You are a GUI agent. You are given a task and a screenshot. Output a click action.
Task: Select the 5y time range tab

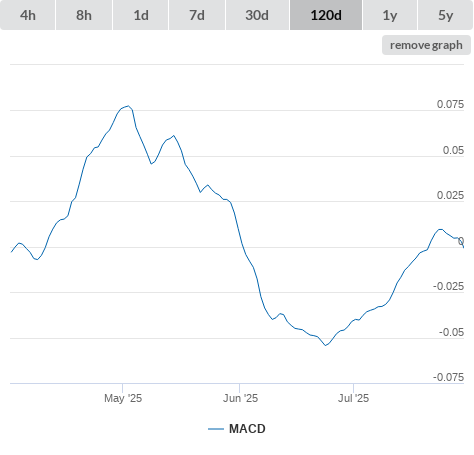click(445, 15)
